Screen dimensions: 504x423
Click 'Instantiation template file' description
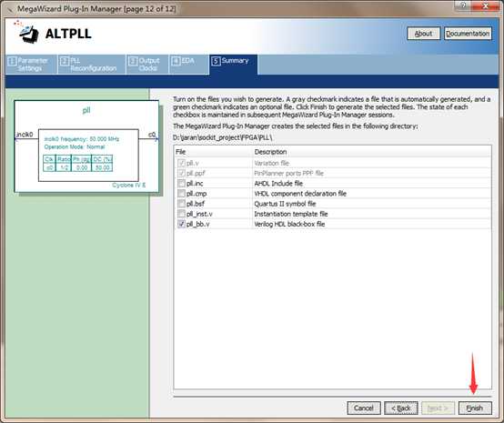[291, 214]
